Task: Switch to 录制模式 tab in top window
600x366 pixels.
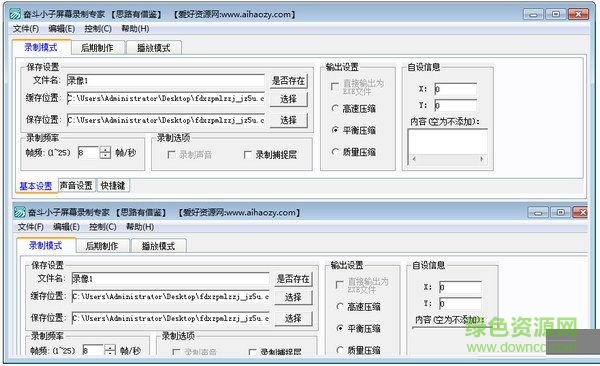Action: point(41,47)
